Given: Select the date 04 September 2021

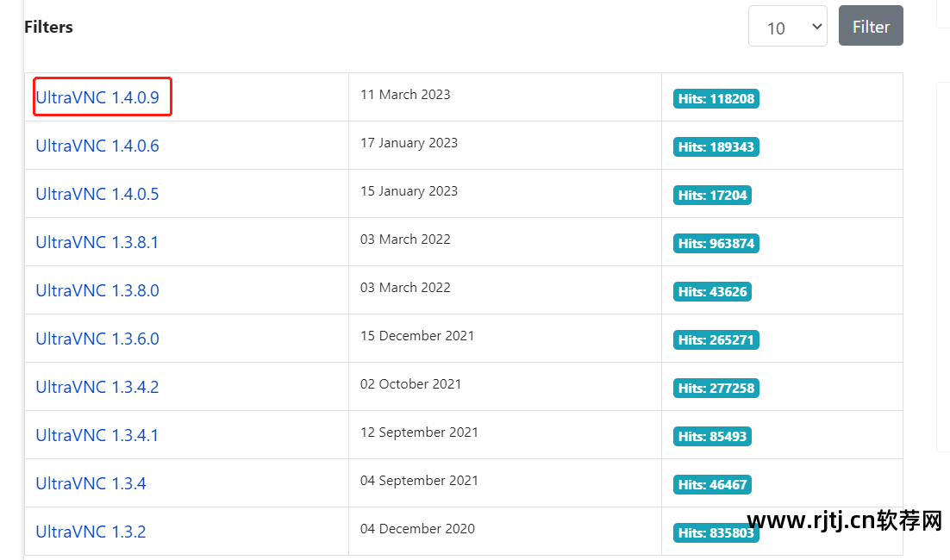Looking at the screenshot, I should pos(419,481).
